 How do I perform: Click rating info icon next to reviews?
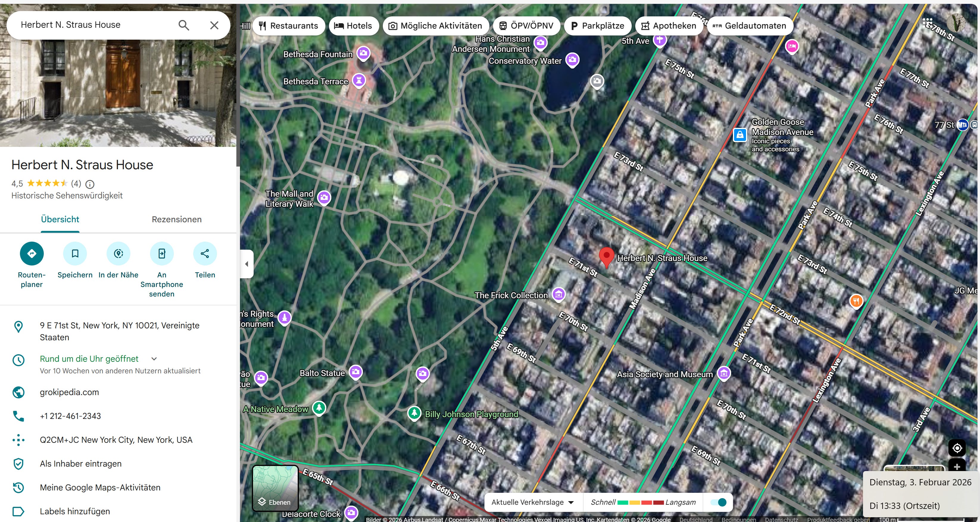click(90, 184)
